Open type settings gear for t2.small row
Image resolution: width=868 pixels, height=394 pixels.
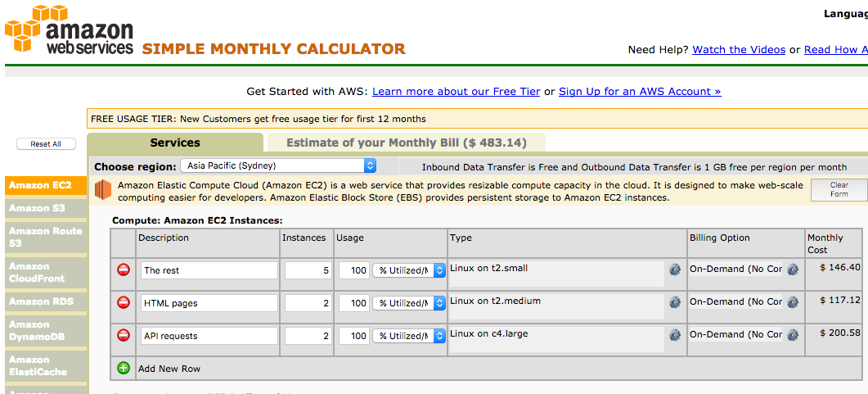pos(674,269)
